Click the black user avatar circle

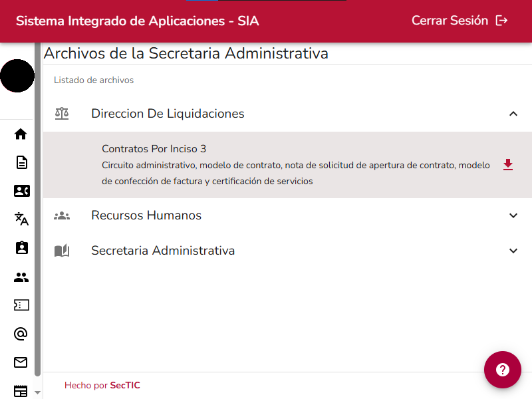[17, 76]
